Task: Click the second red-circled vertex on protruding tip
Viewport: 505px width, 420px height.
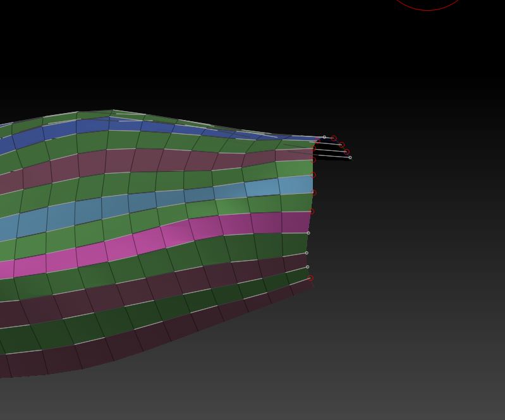Action: click(342, 145)
